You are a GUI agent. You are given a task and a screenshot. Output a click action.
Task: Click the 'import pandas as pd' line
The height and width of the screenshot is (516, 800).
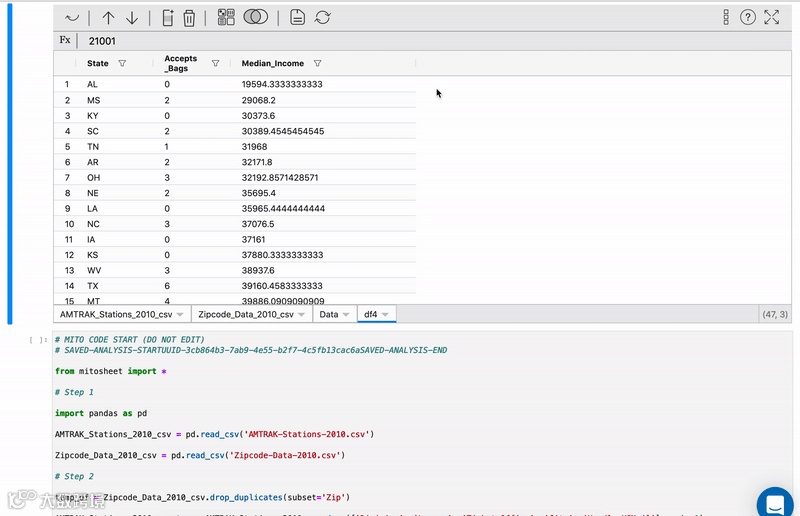point(101,413)
